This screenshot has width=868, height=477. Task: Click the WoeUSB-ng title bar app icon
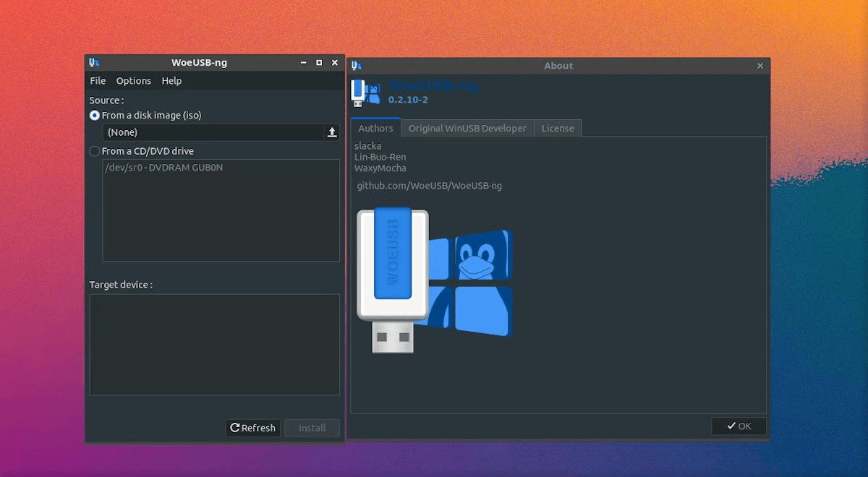(x=94, y=63)
